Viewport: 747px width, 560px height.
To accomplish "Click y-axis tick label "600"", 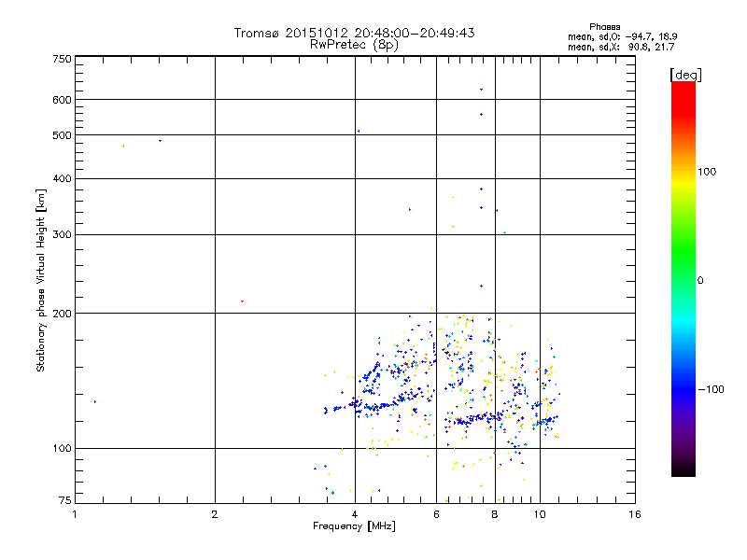I will pos(62,100).
